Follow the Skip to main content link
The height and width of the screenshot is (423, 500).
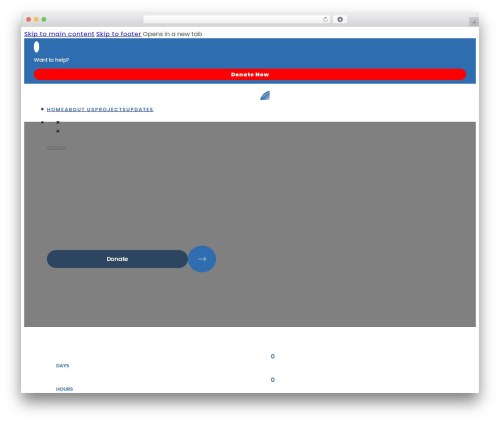click(59, 34)
